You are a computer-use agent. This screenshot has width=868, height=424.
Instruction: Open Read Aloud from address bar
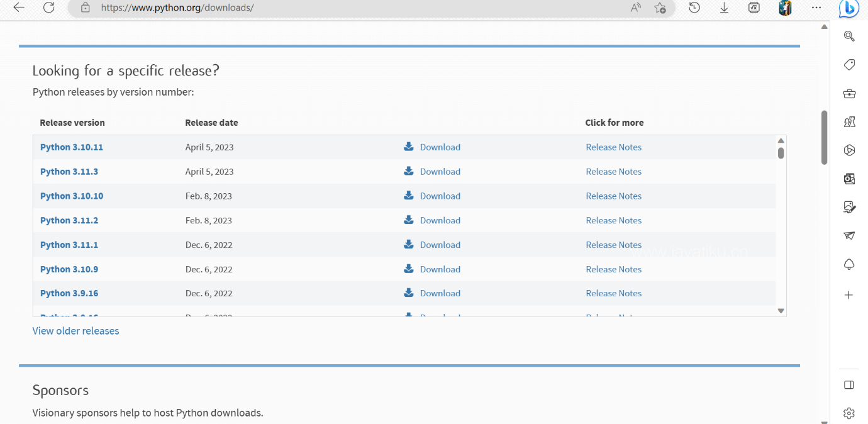click(x=636, y=8)
